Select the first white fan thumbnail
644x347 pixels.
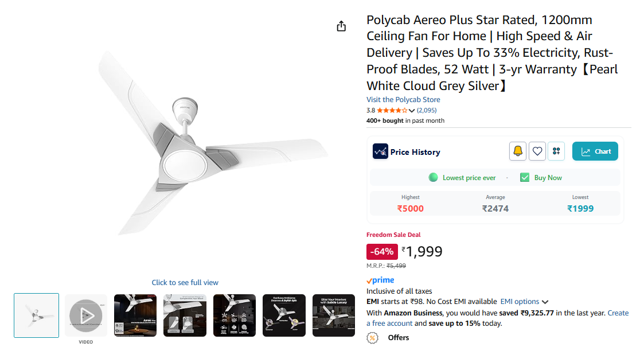click(36, 315)
